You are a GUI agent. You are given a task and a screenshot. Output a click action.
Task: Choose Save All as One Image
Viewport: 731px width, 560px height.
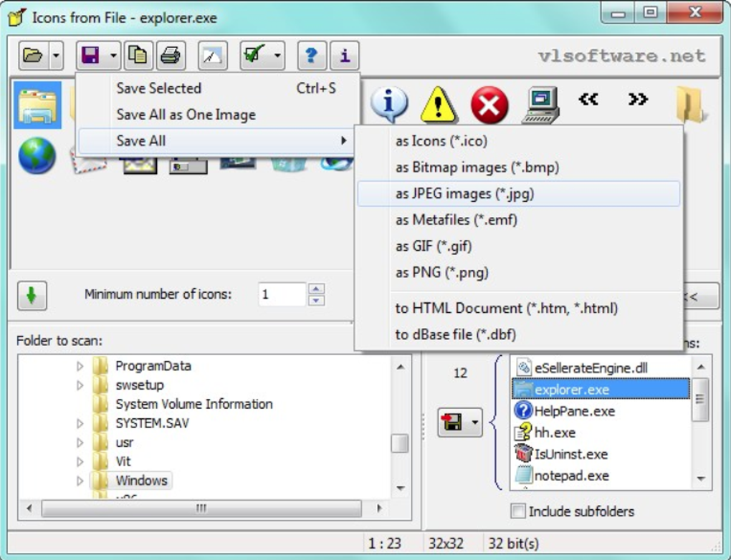(217, 114)
